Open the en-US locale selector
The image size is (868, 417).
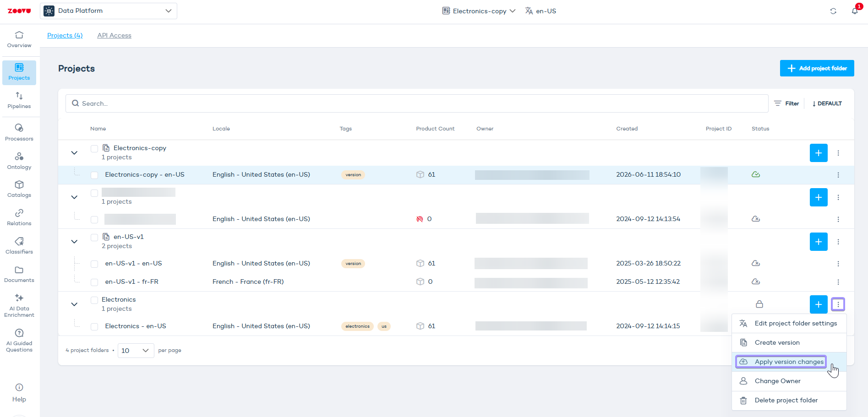[x=540, y=11]
